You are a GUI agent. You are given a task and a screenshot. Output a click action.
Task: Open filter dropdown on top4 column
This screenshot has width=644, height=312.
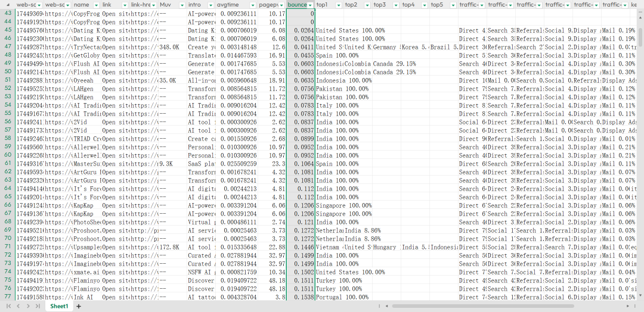pos(425,5)
